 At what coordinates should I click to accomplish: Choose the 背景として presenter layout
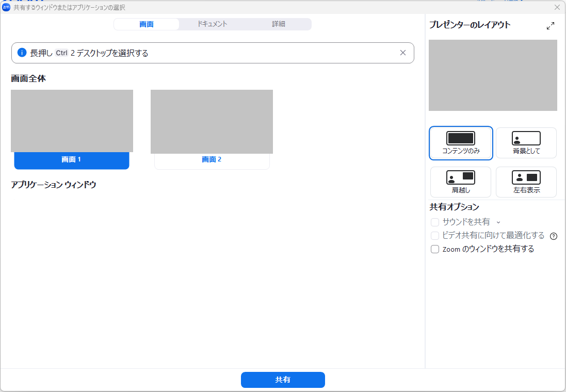click(526, 138)
